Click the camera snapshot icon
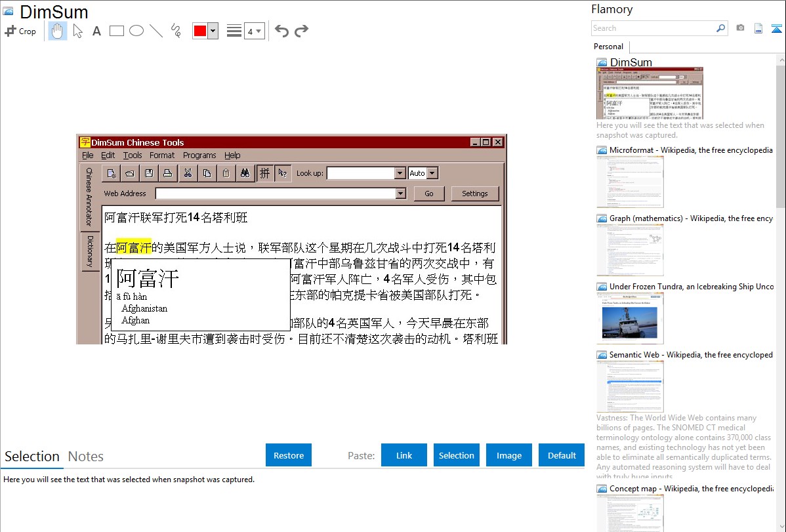This screenshot has height=532, width=786. [740, 28]
